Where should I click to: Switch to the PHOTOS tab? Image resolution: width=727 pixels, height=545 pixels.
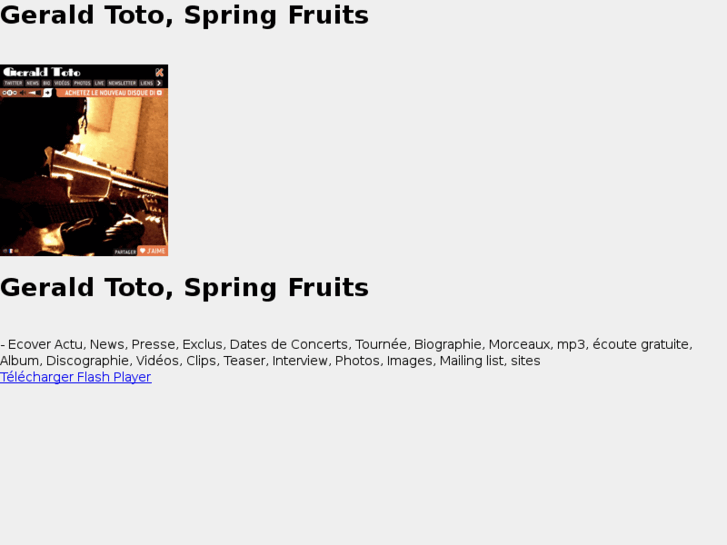(82, 83)
